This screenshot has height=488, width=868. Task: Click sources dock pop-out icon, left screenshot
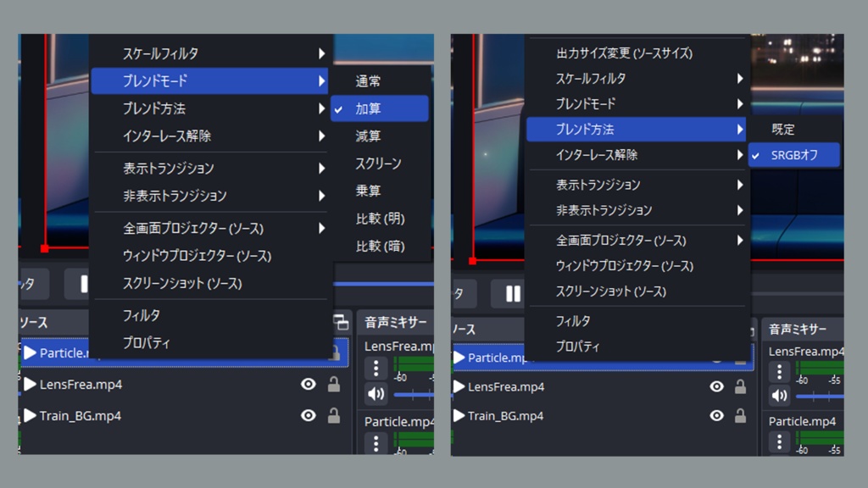coord(342,321)
